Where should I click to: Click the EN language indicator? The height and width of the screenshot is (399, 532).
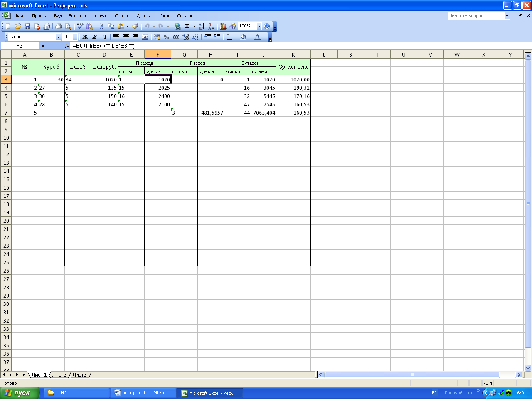[x=435, y=393]
